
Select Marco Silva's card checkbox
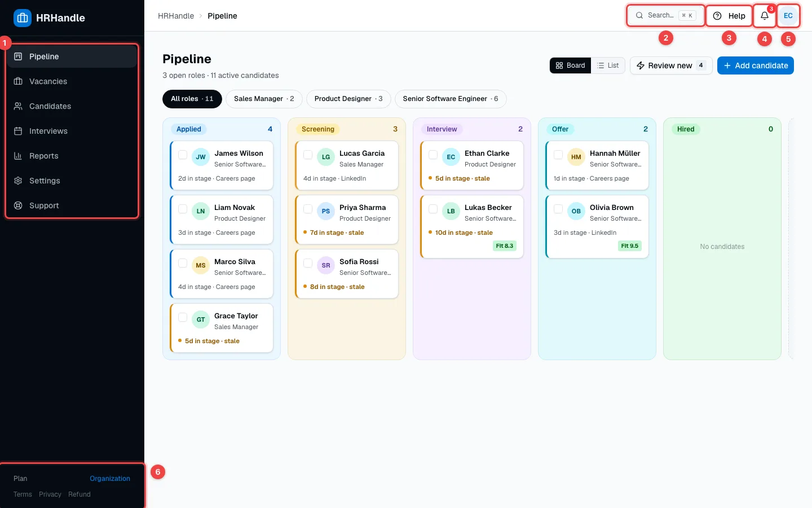(183, 263)
